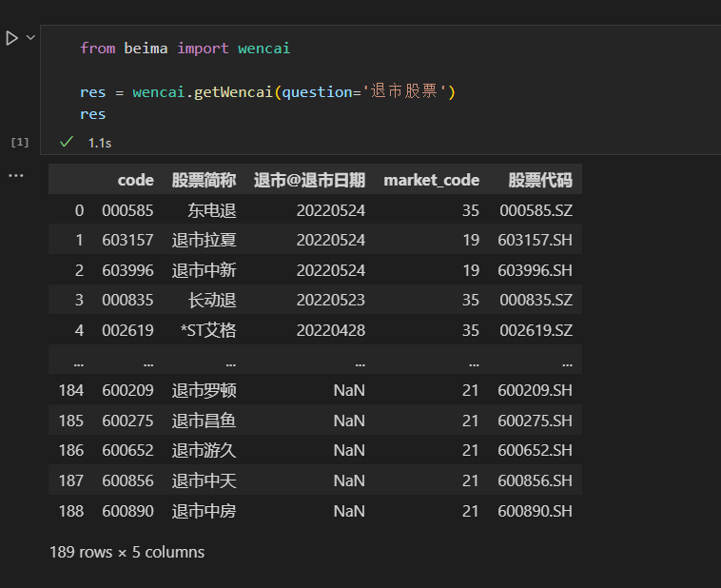Screen dimensions: 721x588
Task: Select cell '600275.SH'
Action: [536, 421]
